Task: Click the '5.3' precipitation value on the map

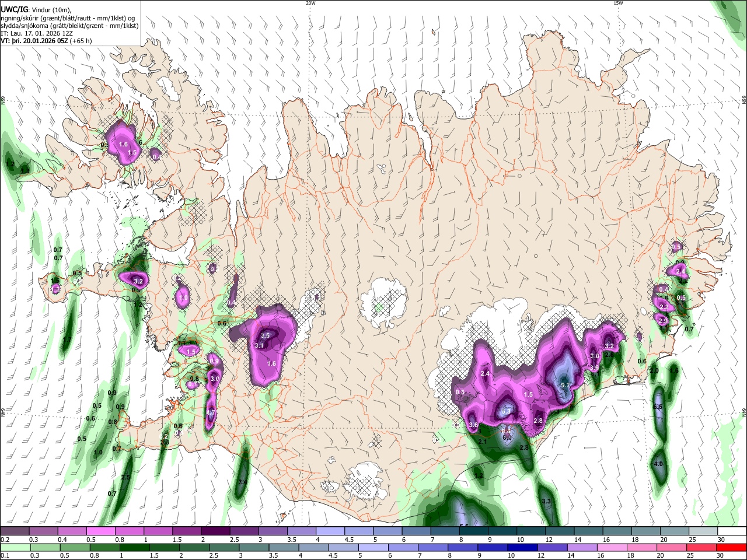Action: pyautogui.click(x=506, y=412)
